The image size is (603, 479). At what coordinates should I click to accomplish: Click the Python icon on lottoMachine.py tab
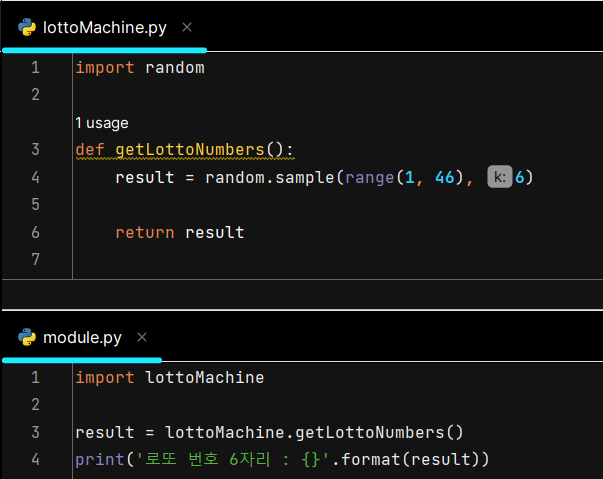pyautogui.click(x=27, y=27)
